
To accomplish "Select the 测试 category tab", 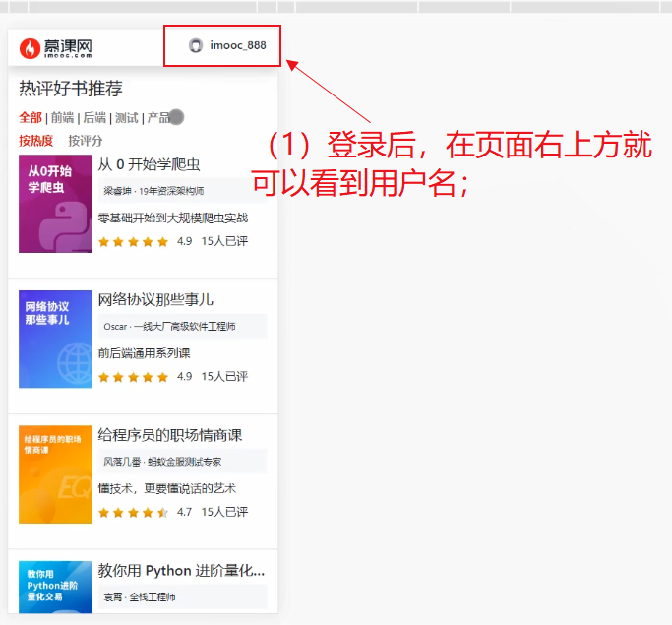I will pos(127,117).
